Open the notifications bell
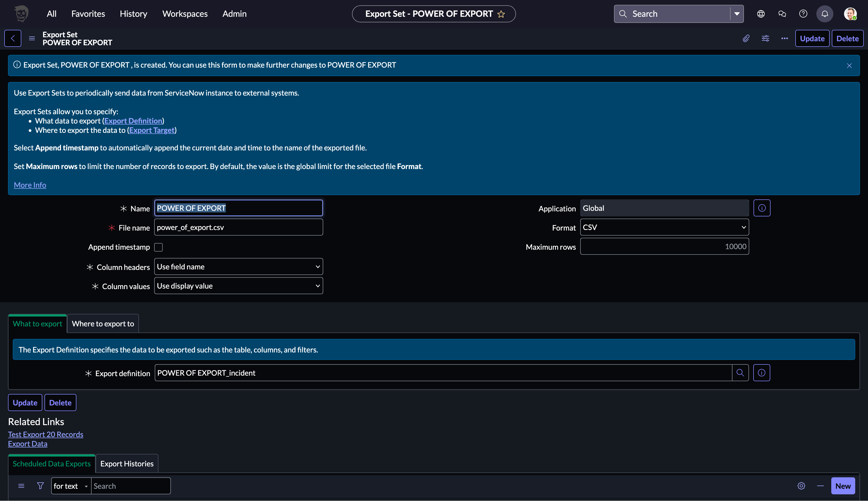The height and width of the screenshot is (501, 868). coord(825,14)
